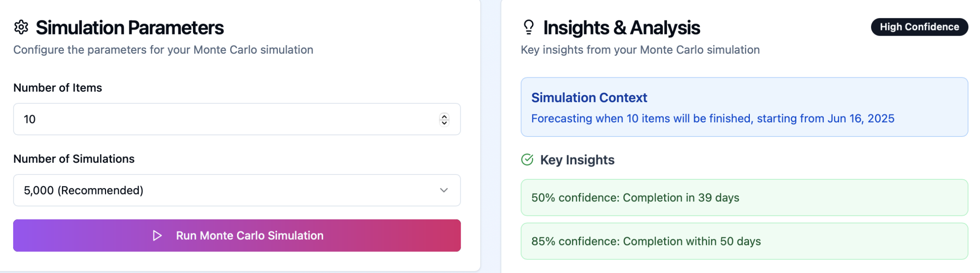Decrease Number of Items with down arrow
Viewport: 980px width, 273px height.
[444, 123]
